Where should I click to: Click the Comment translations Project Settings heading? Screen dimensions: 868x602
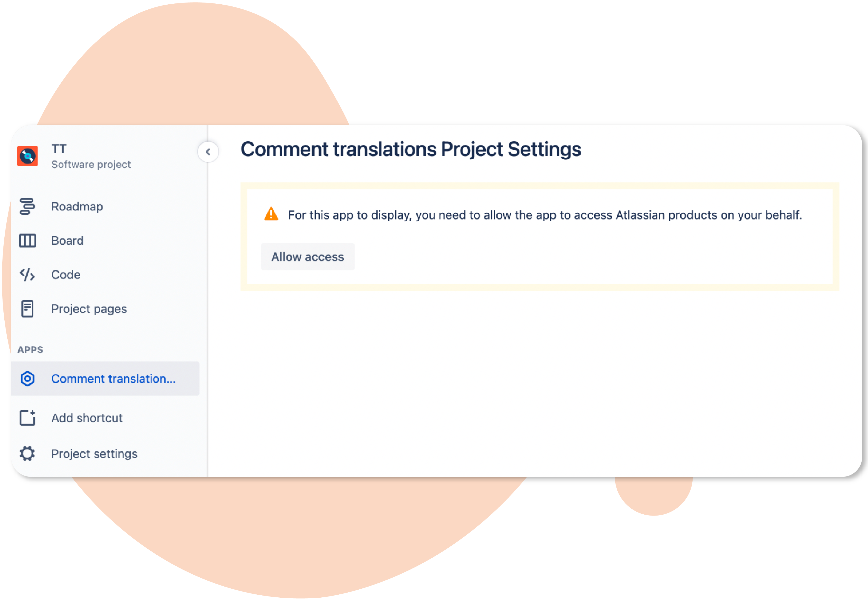pyautogui.click(x=411, y=149)
